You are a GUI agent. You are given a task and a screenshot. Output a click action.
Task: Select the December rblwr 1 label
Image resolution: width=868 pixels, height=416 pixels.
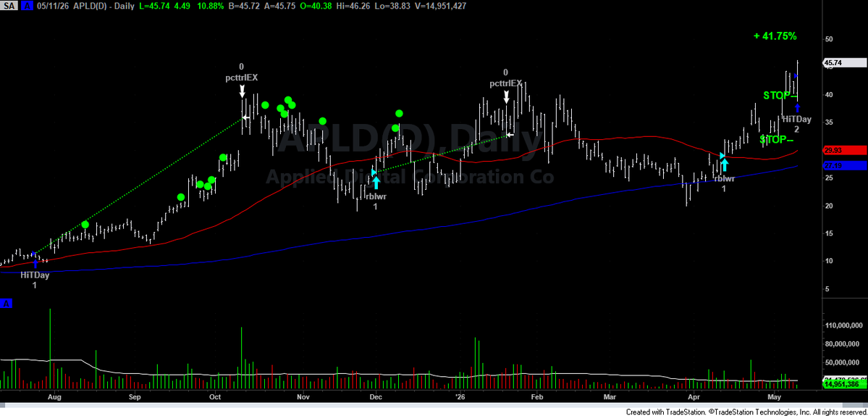tap(375, 201)
